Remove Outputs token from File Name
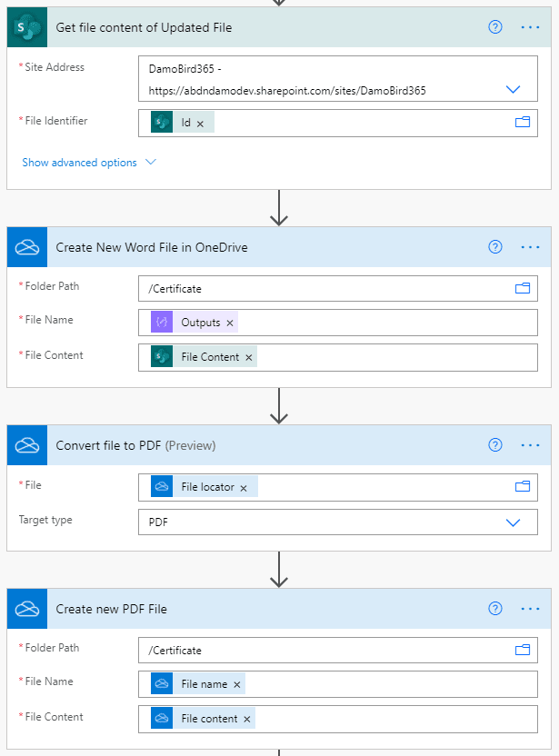 tap(230, 323)
